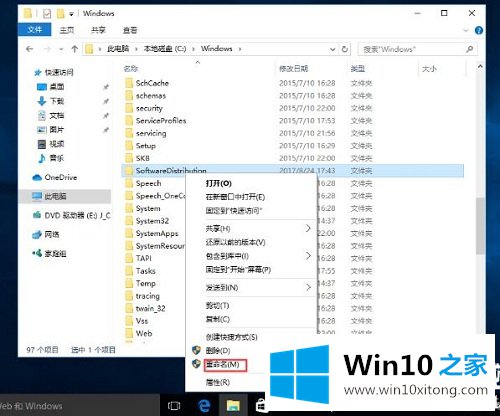Open the Help question mark icon
This screenshot has height=416, width=500.
[x=479, y=31]
